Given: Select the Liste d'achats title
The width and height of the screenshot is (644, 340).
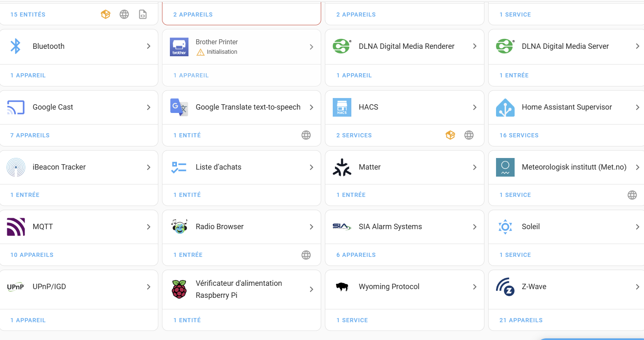Looking at the screenshot, I should tap(218, 167).
